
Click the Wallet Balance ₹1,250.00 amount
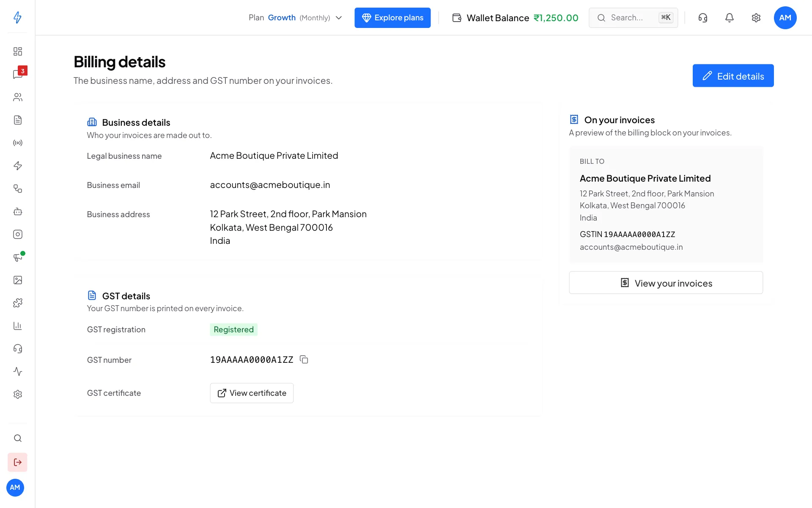pyautogui.click(x=556, y=18)
